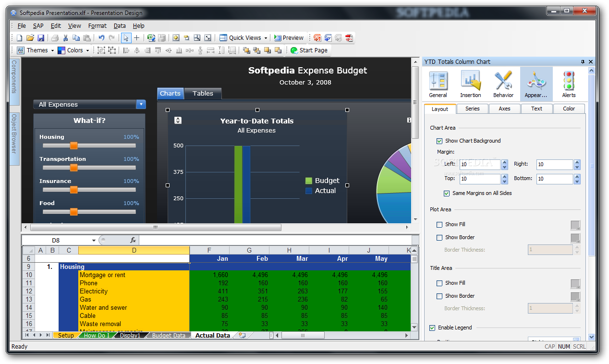Open the D8 name box dropdown
The width and height of the screenshot is (609, 364).
point(94,240)
